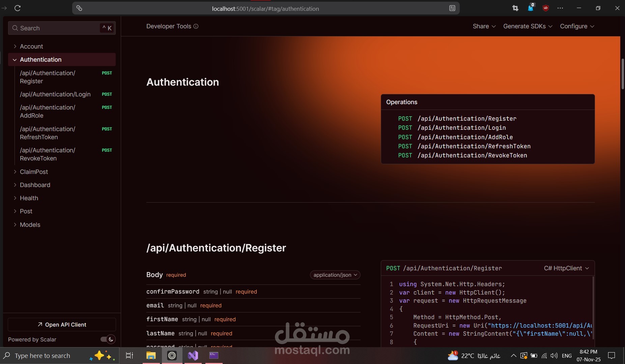Collapse the Authentication section in sidebar
The width and height of the screenshot is (625, 364).
(62, 60)
